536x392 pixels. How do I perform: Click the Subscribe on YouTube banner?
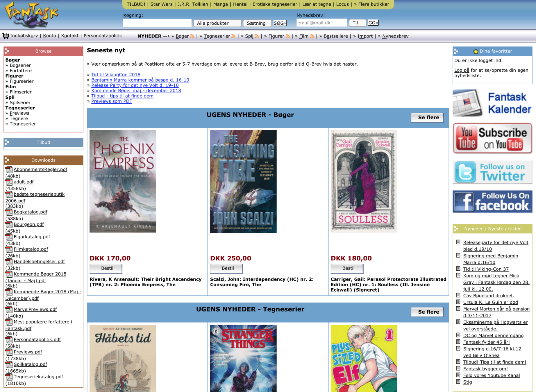coord(492,138)
